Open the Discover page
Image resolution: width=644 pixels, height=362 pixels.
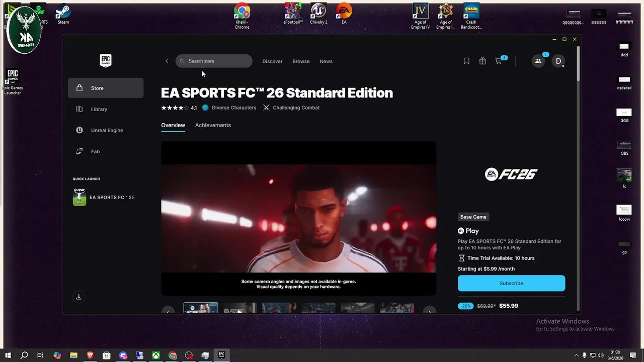pyautogui.click(x=272, y=61)
